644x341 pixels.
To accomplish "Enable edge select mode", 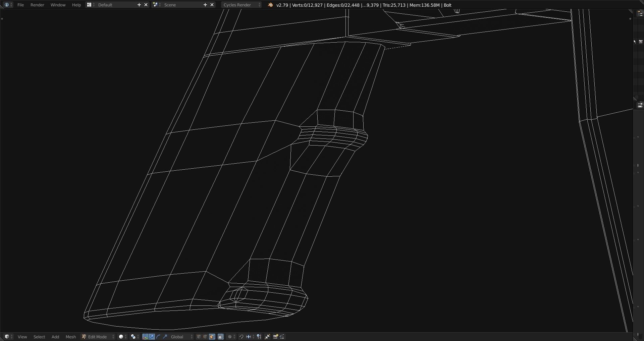I will (x=205, y=337).
